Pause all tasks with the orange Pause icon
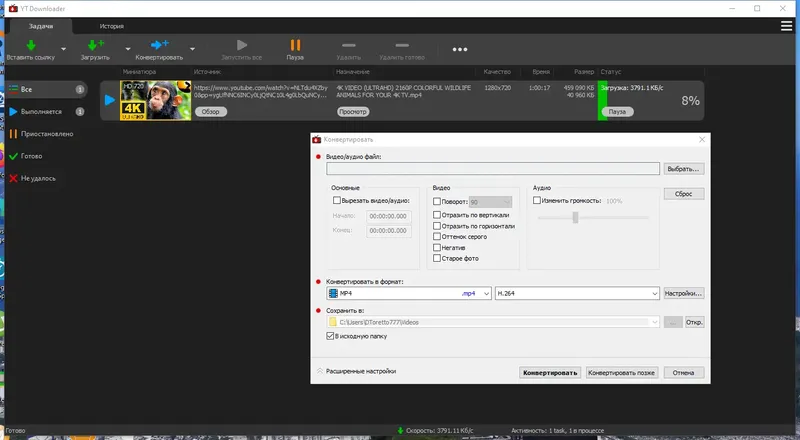 (x=295, y=45)
